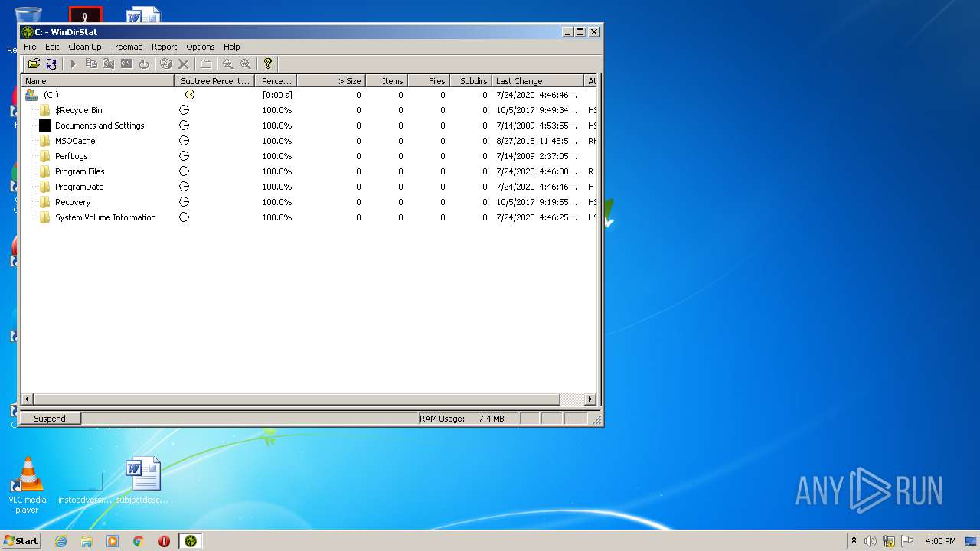Image resolution: width=980 pixels, height=551 pixels.
Task: Click the MSOCache folder icon
Action: coord(45,141)
